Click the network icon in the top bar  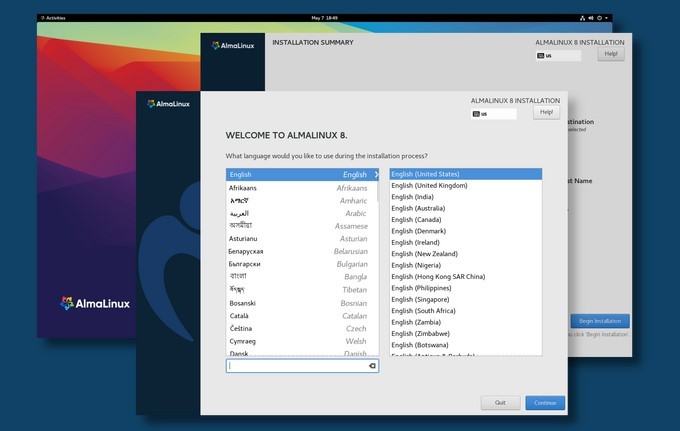point(582,18)
